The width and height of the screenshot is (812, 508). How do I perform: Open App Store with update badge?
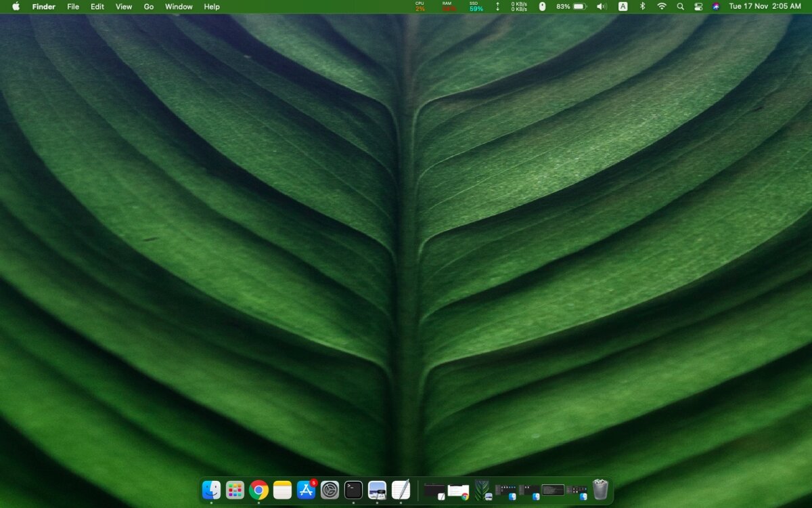click(307, 490)
